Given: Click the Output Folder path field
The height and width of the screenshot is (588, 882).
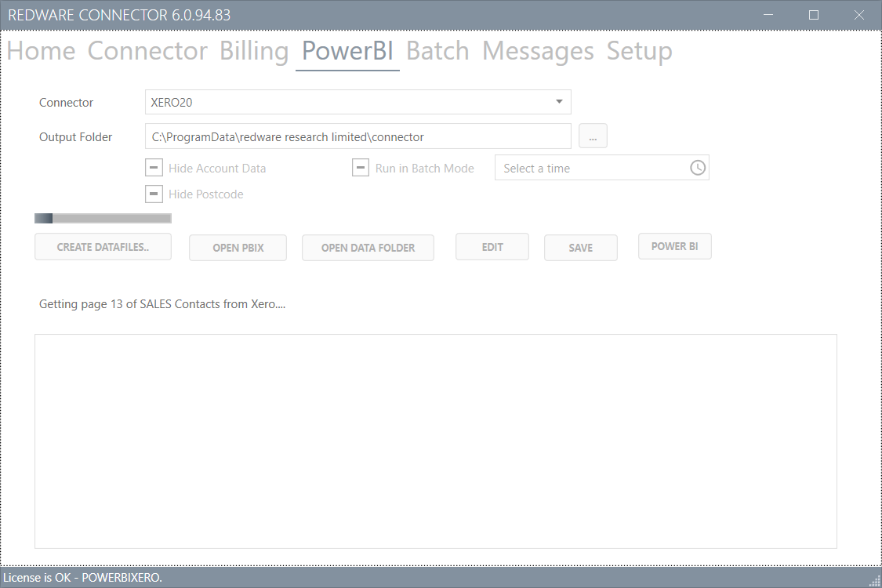Looking at the screenshot, I should 358,136.
